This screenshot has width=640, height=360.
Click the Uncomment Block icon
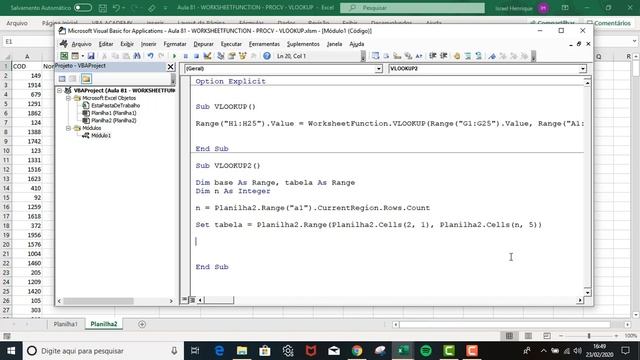point(479,56)
